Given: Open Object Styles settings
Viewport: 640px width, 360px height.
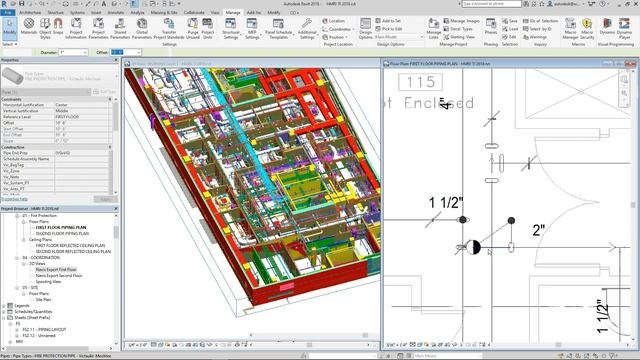Looking at the screenshot, I should (45, 28).
